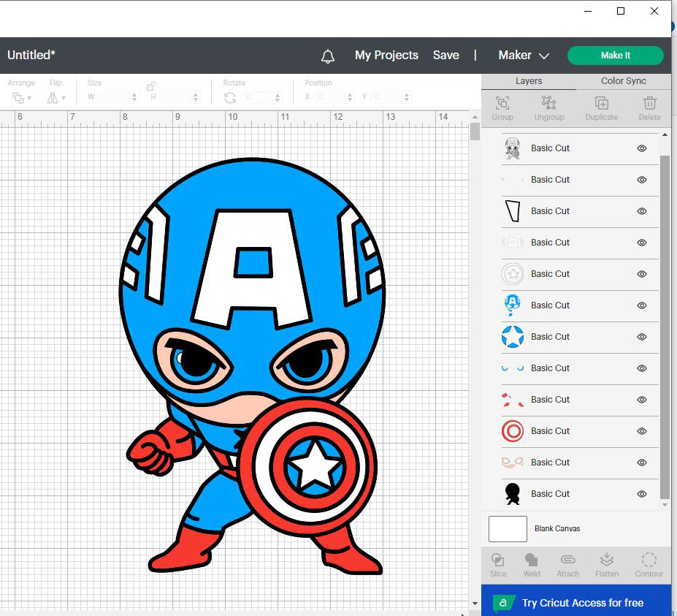The height and width of the screenshot is (616, 677).
Task: Click the X position input field
Action: [330, 97]
